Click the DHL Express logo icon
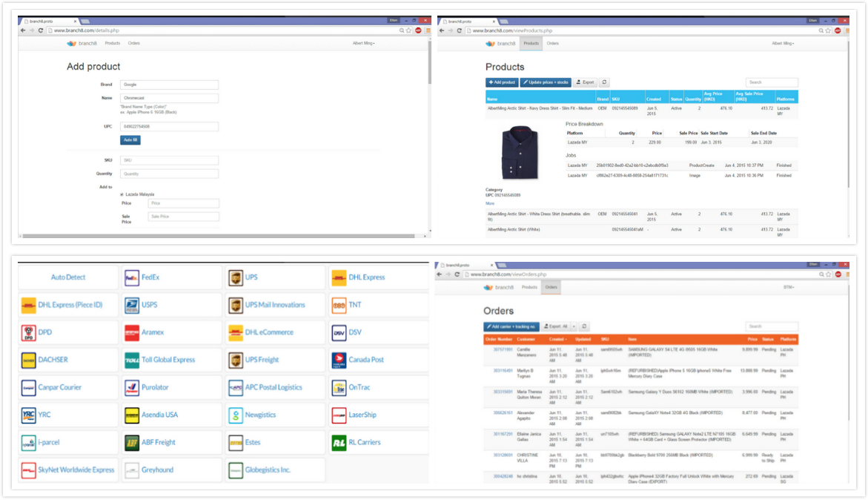868x500 pixels. [x=339, y=277]
